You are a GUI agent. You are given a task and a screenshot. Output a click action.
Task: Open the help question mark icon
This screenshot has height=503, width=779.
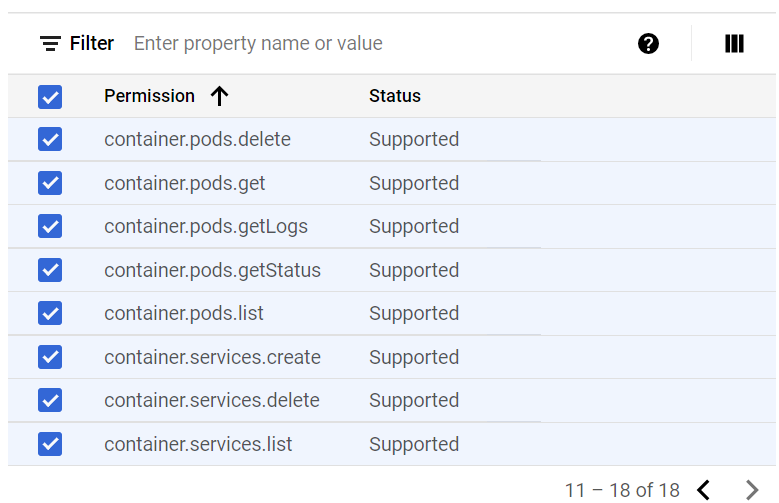pos(648,44)
